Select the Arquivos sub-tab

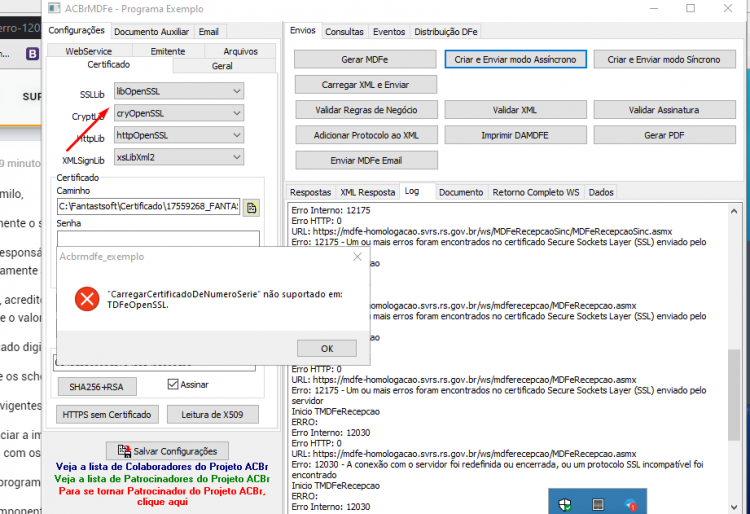(x=241, y=51)
